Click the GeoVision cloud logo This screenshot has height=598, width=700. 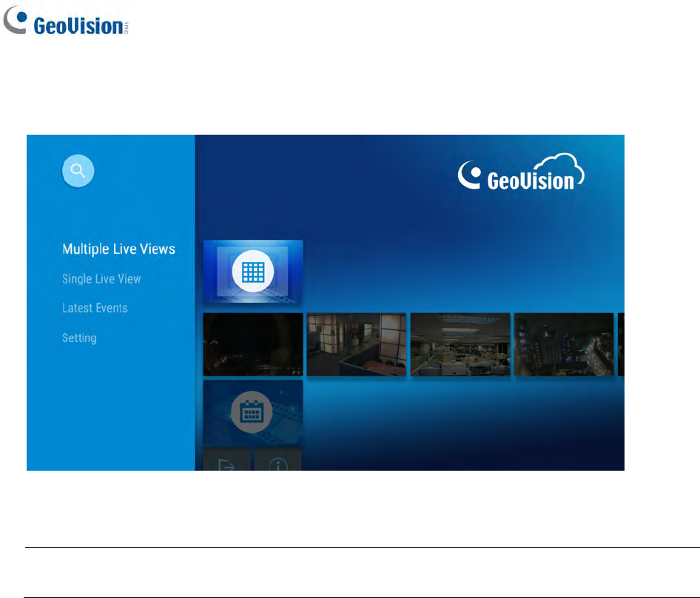tap(521, 172)
